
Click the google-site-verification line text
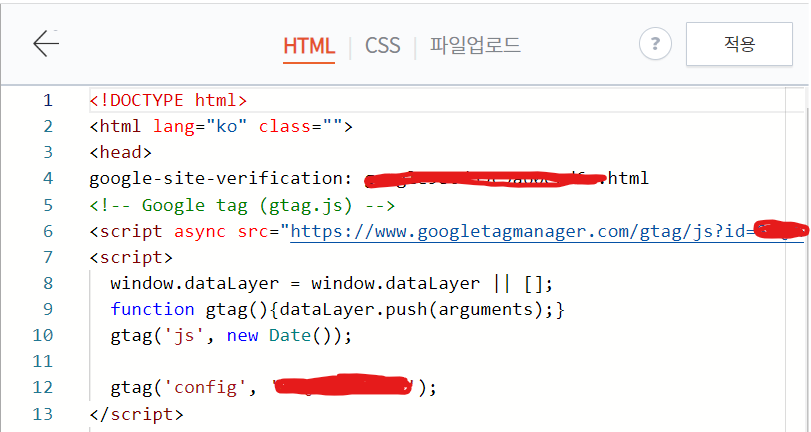[x=369, y=178]
